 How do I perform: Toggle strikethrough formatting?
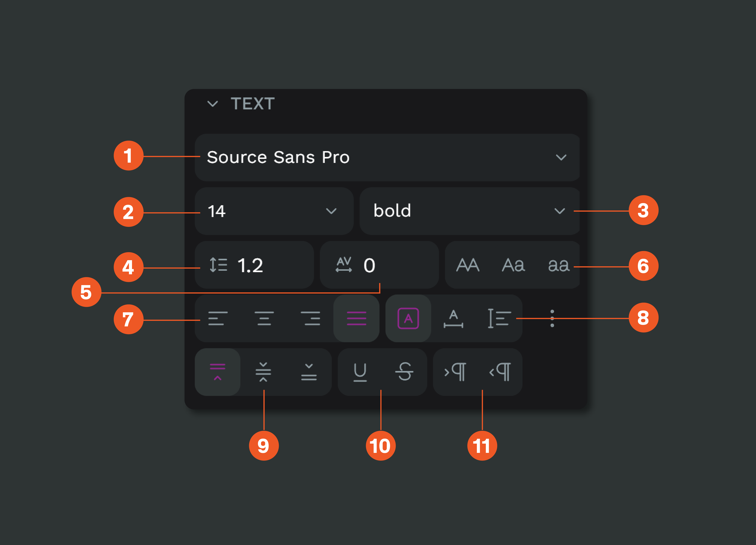click(404, 372)
